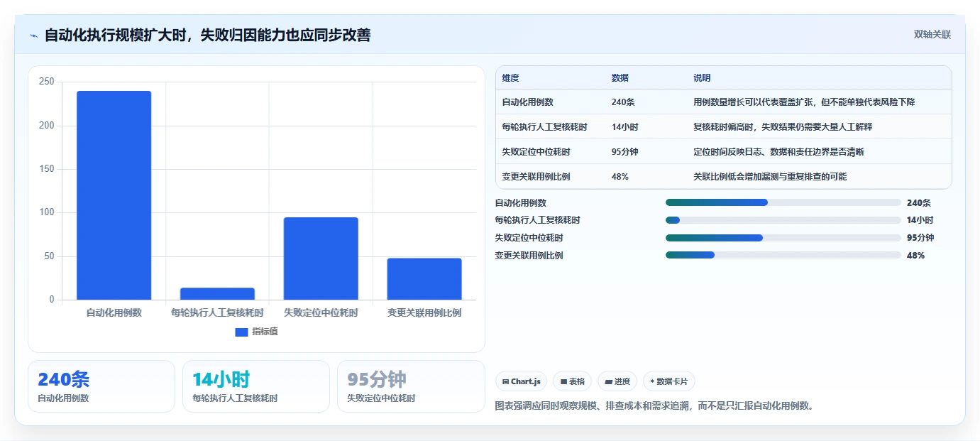The image size is (980, 441).
Task: Toggle the 指标值 legend color swatch
Action: [241, 332]
